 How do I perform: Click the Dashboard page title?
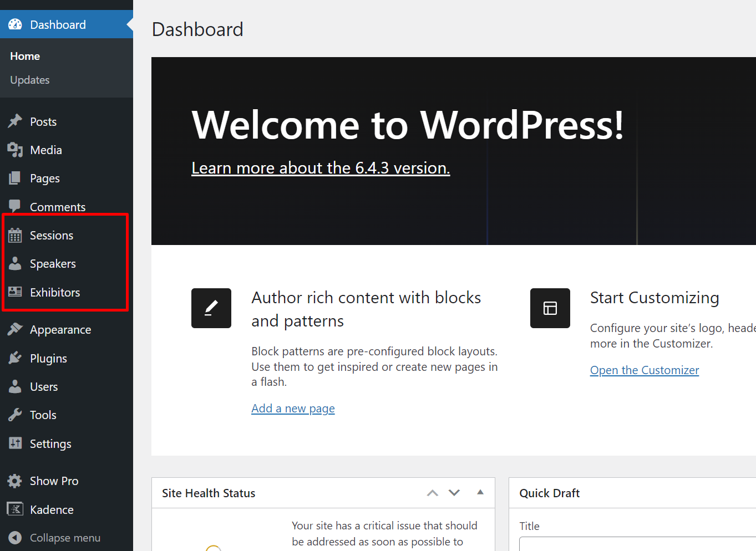point(197,29)
